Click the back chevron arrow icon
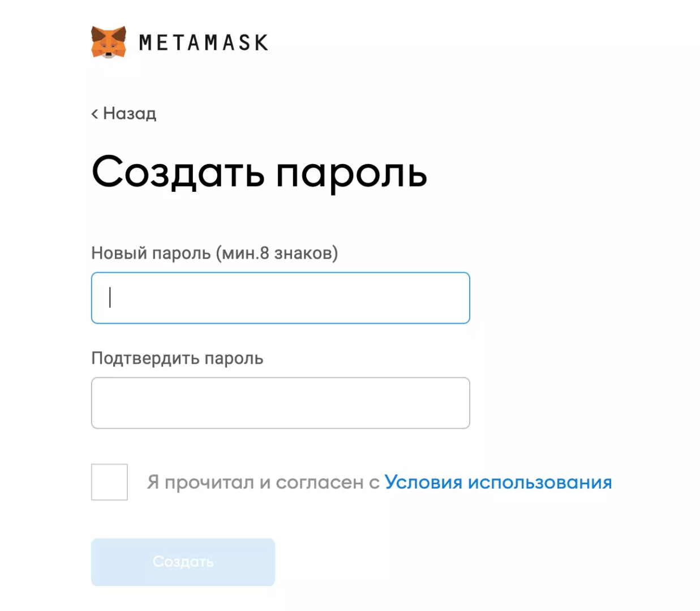700x611 pixels. tap(95, 114)
